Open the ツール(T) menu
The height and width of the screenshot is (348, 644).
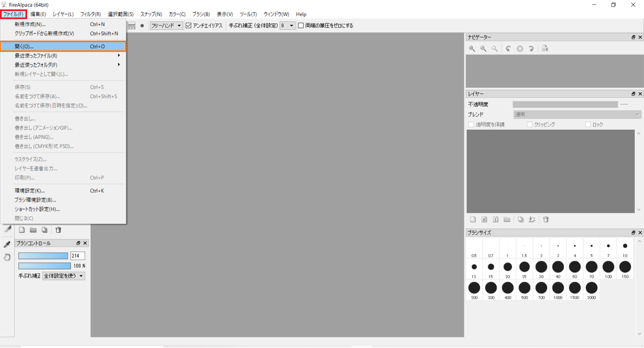(248, 14)
